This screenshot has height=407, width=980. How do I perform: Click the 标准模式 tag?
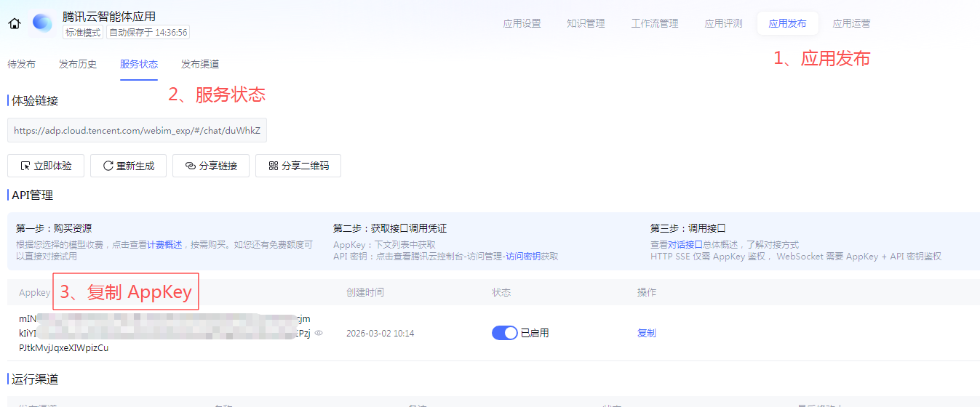(x=84, y=32)
